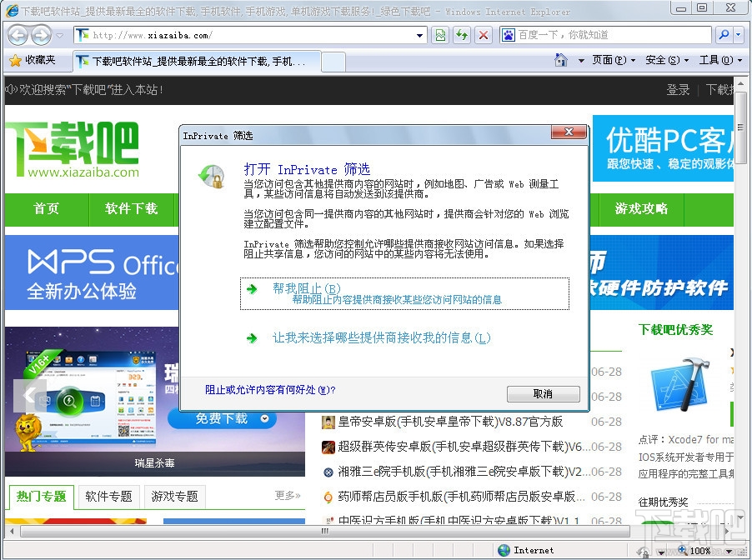Select the 软件下载 navigation menu item
The height and width of the screenshot is (560, 752).
[133, 210]
